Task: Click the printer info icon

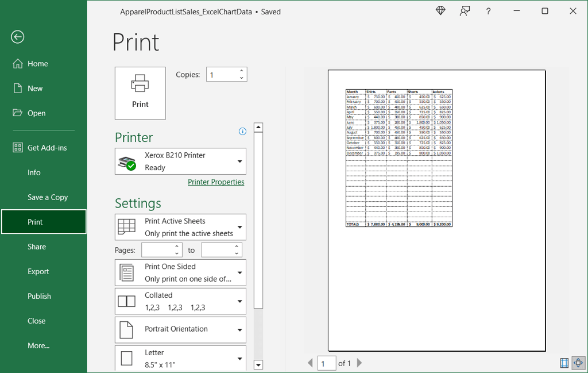Action: [242, 132]
